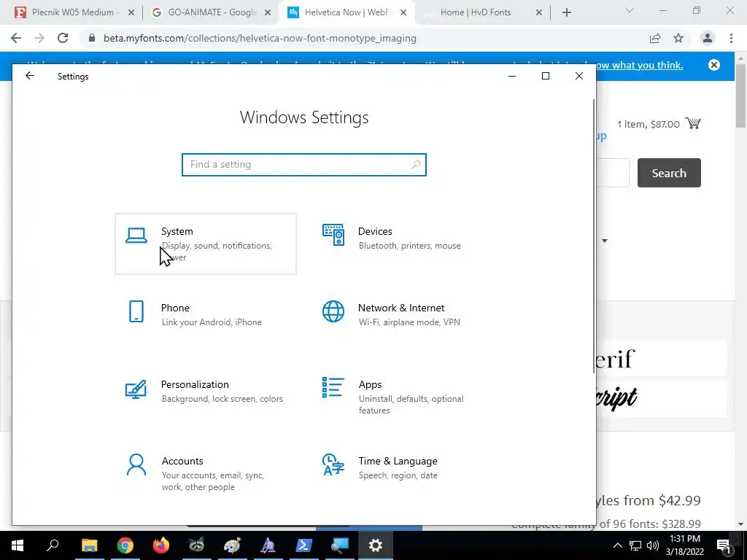
Task: Click the Chrome back navigation arrow
Action: click(16, 38)
